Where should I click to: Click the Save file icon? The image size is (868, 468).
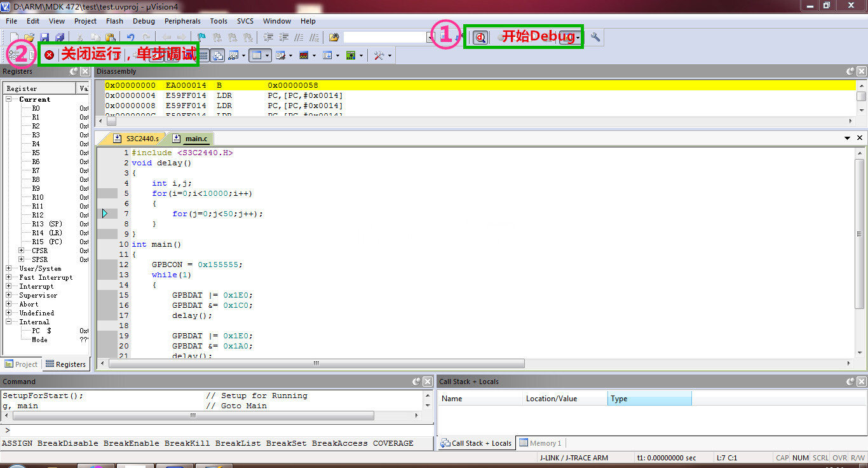(x=44, y=38)
